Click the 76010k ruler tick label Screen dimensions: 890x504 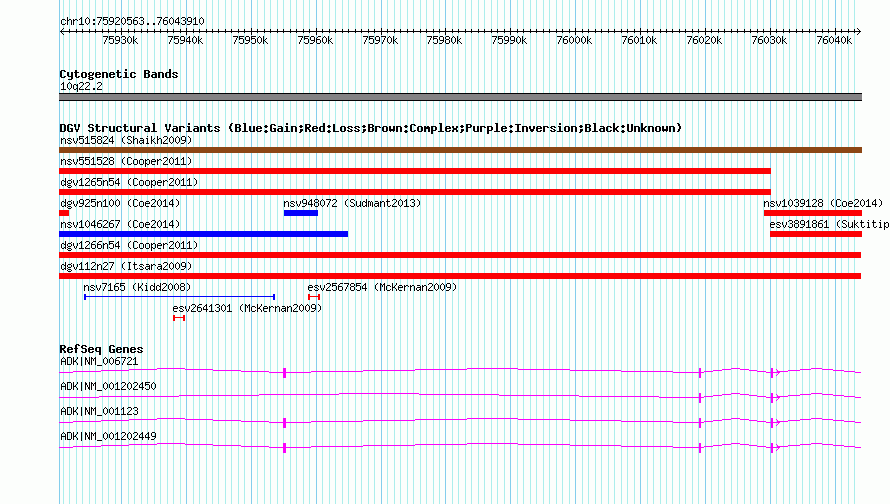(x=639, y=41)
